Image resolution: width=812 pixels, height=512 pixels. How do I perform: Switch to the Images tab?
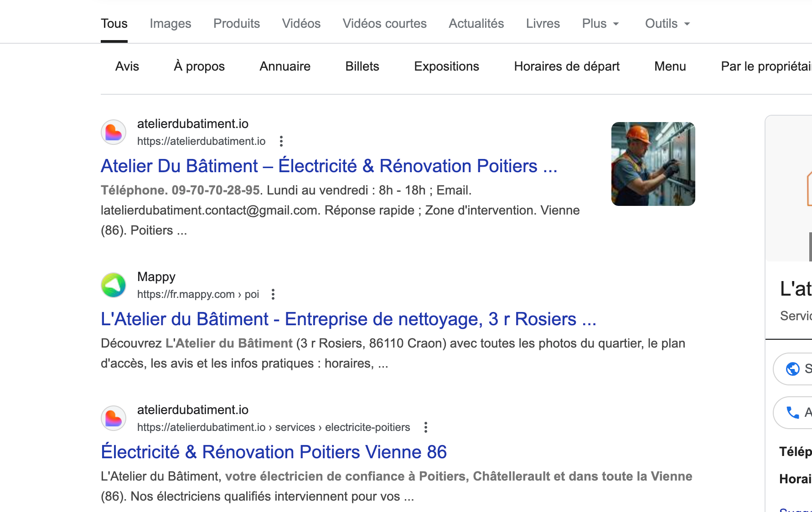(x=171, y=24)
